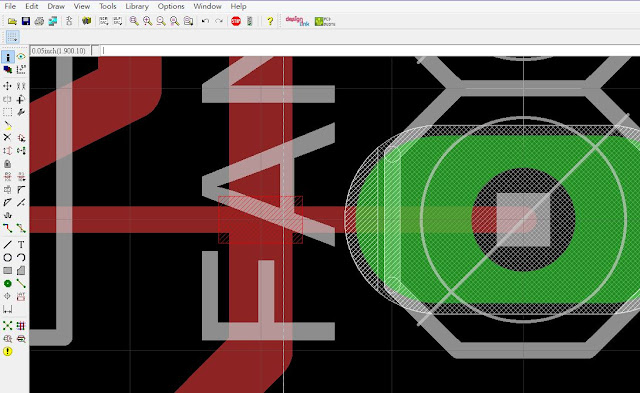Image resolution: width=640 pixels, height=393 pixels.
Task: Click the red STOP icon
Action: 236,21
